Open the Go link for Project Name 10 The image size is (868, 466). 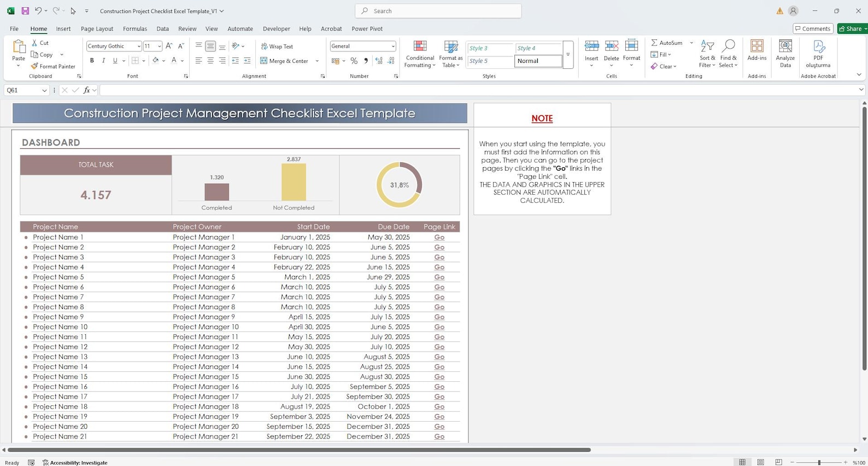pos(439,327)
